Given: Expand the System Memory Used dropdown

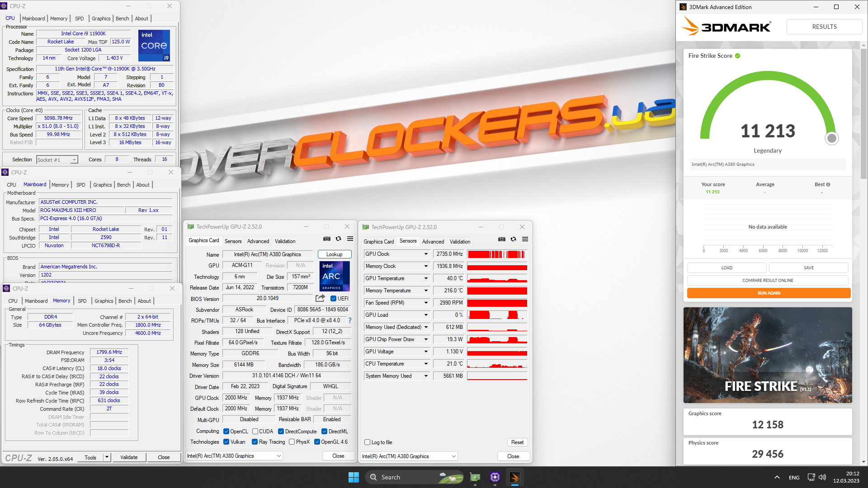Looking at the screenshot, I should tap(425, 376).
